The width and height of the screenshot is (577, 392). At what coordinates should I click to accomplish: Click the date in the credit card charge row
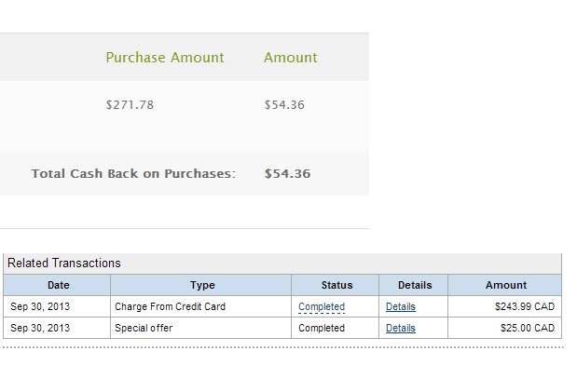point(40,306)
